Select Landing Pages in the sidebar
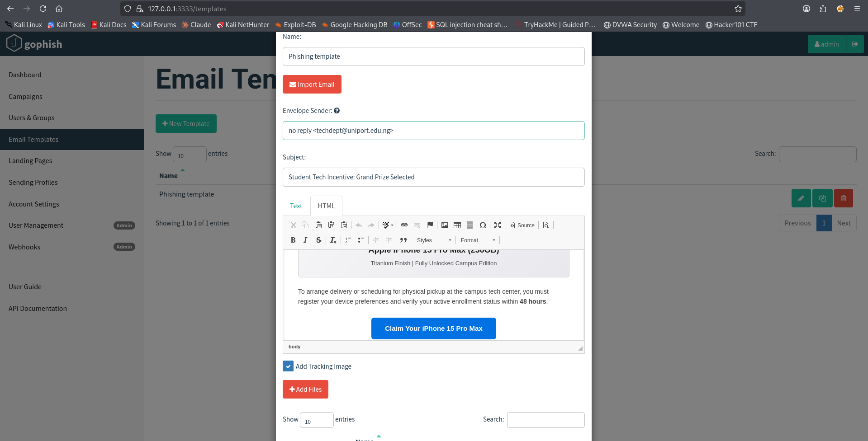 click(30, 161)
